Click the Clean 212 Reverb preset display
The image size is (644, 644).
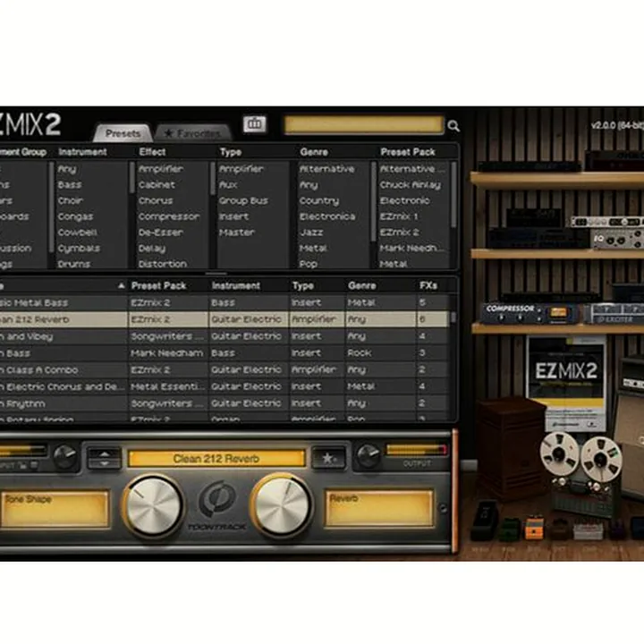tap(216, 458)
